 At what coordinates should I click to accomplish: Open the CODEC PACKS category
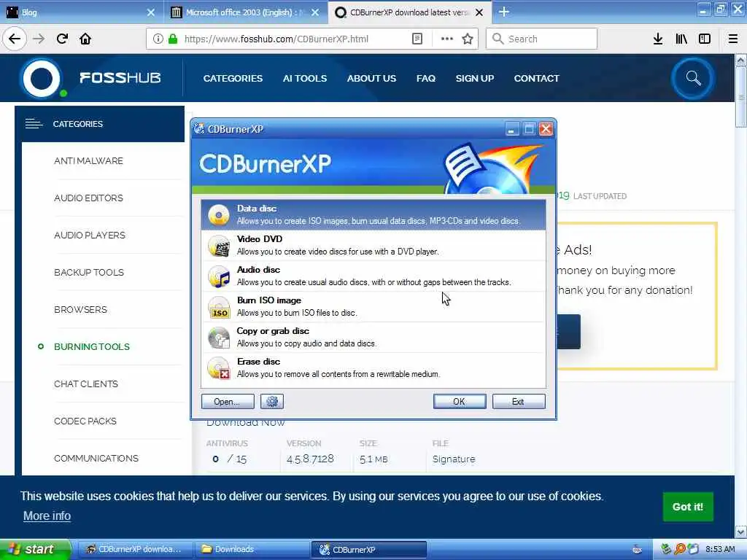85,421
